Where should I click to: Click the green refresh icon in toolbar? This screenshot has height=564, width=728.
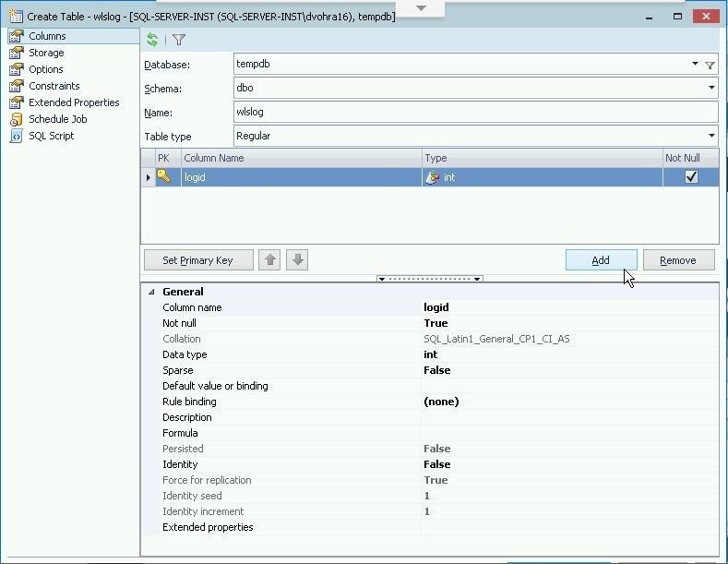(x=152, y=40)
